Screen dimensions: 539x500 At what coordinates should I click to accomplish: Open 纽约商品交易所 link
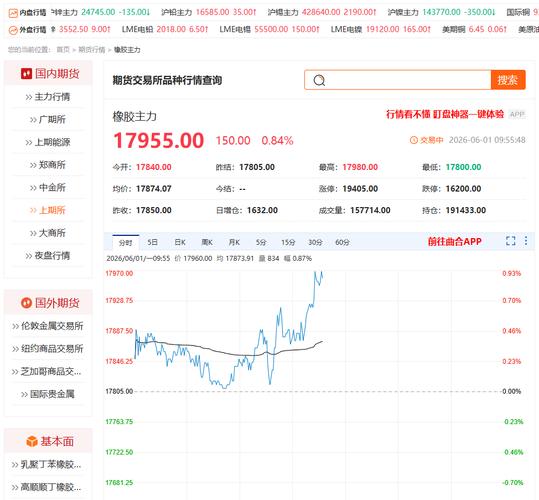(48, 348)
